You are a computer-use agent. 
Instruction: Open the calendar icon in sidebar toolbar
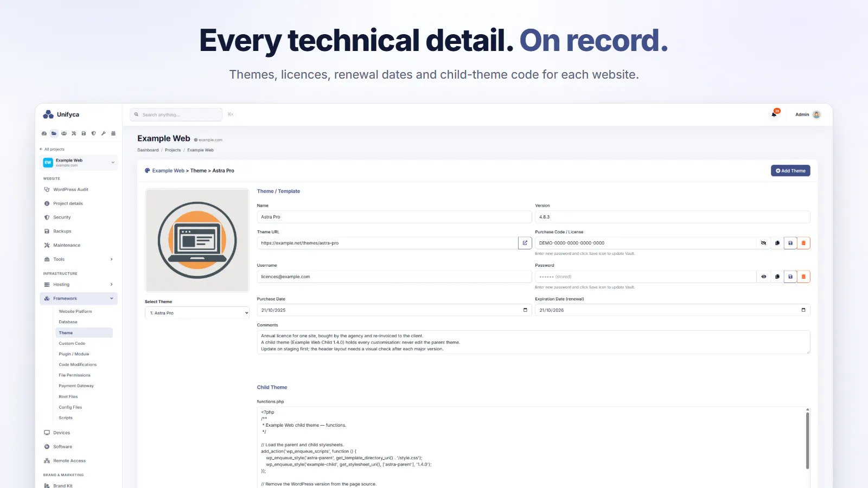tap(113, 133)
